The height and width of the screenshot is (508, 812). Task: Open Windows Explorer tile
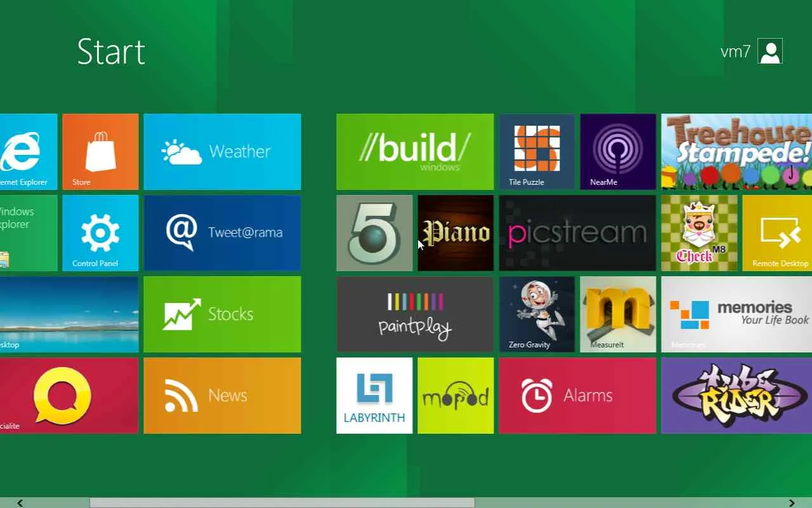(29, 233)
